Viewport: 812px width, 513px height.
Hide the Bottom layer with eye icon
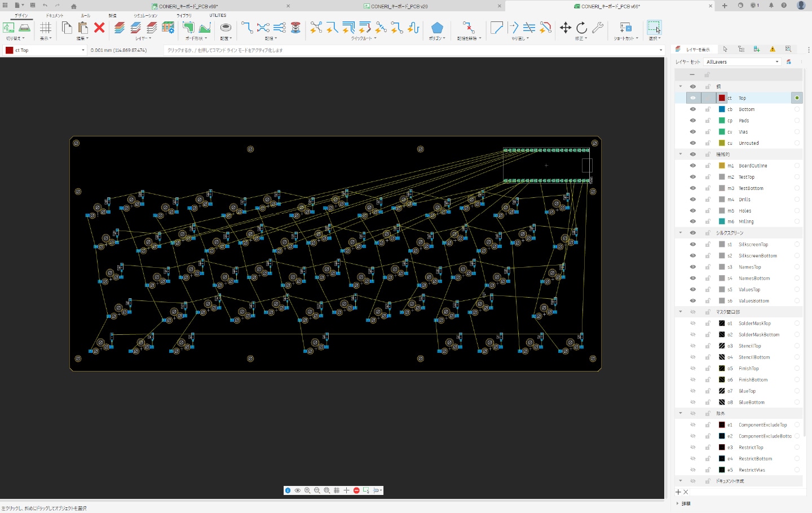(692, 109)
